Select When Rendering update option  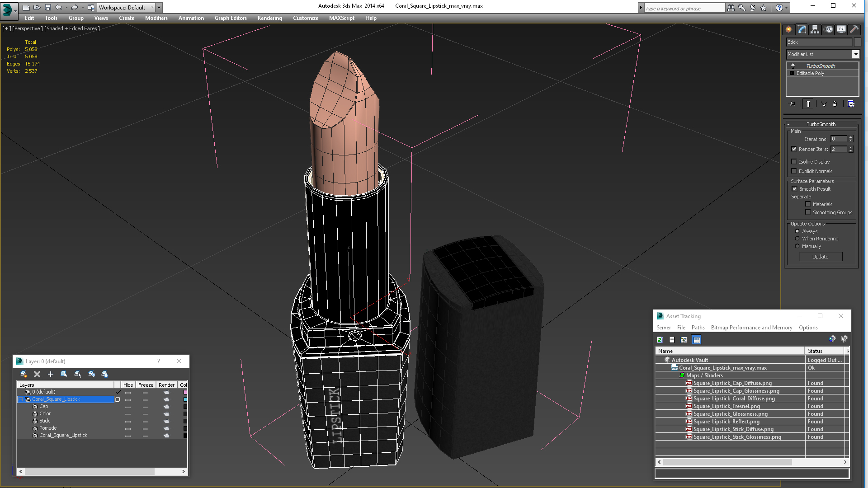[x=797, y=239]
